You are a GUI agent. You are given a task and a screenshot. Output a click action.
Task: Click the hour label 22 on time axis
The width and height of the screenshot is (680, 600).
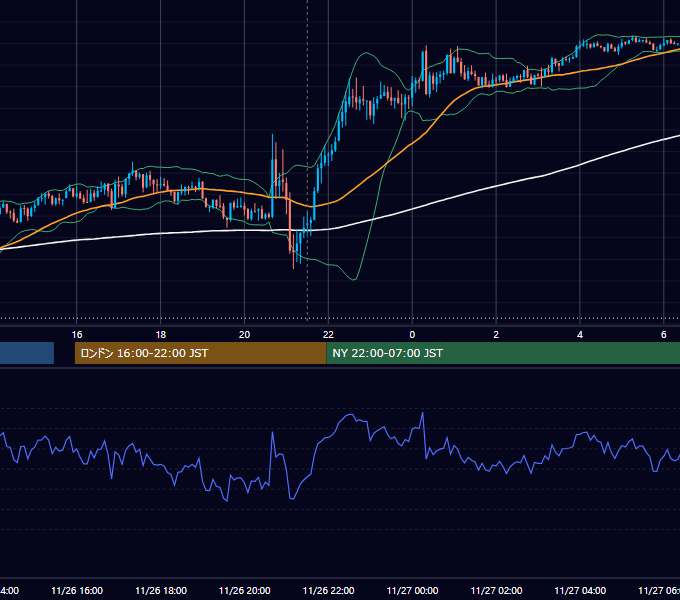point(328,335)
